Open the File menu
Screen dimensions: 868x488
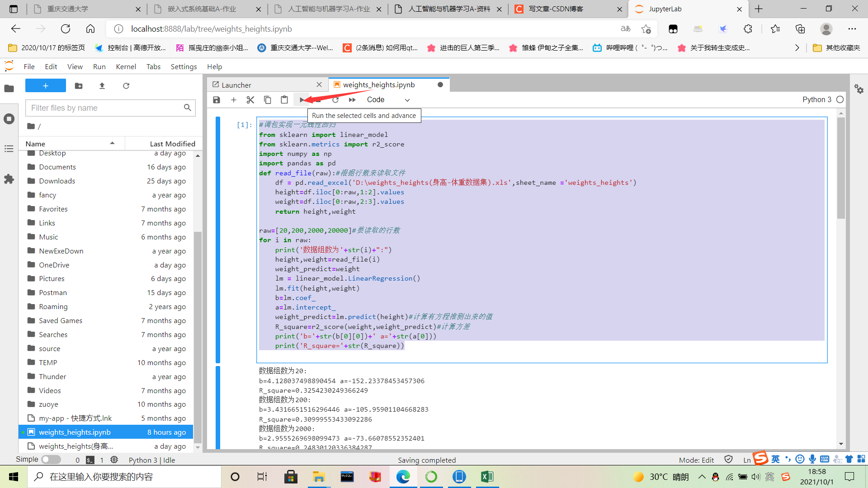[29, 66]
